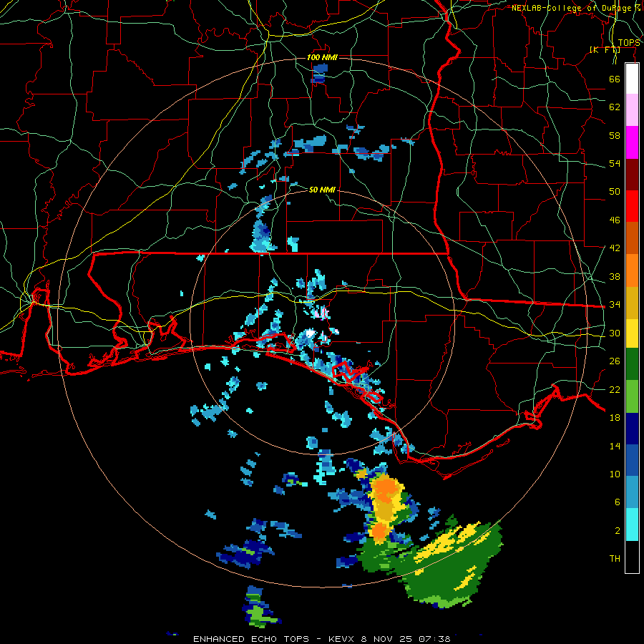Click the legend value 46
The image size is (644, 644).
(x=615, y=220)
